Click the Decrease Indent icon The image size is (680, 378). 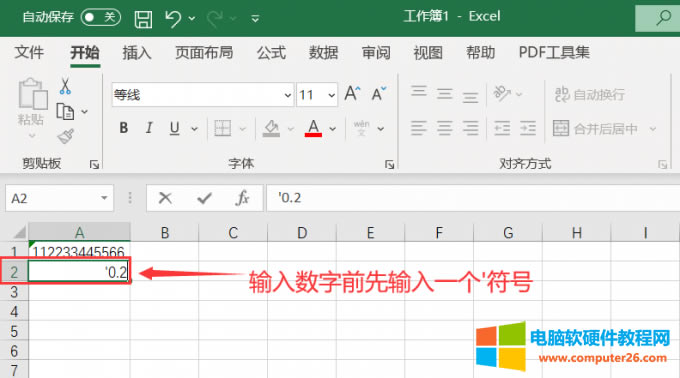(502, 128)
